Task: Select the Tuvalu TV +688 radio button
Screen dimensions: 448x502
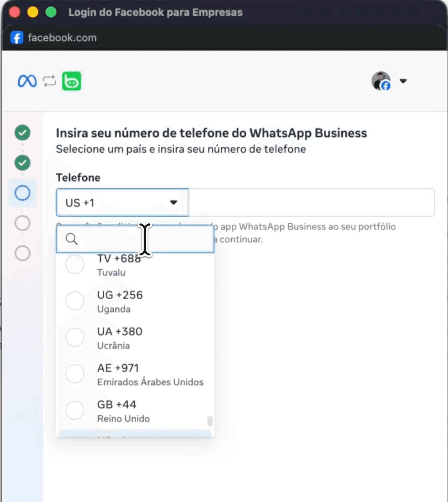Action: coord(75,264)
